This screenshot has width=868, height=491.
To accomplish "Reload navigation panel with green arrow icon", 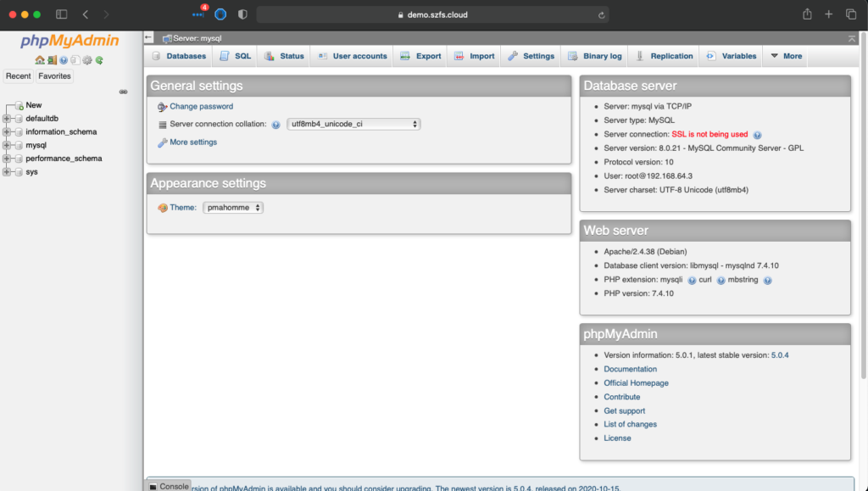I will (x=99, y=60).
